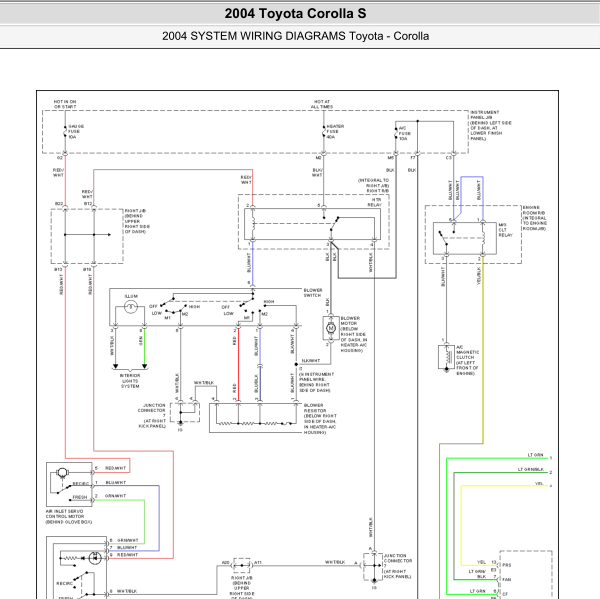Click RIGHT J/B label near B22 connector

(x=137, y=221)
